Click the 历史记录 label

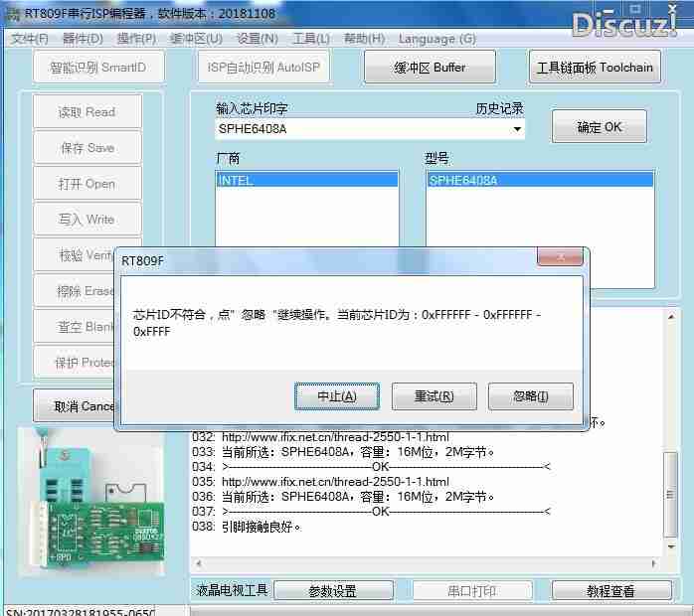click(x=499, y=108)
